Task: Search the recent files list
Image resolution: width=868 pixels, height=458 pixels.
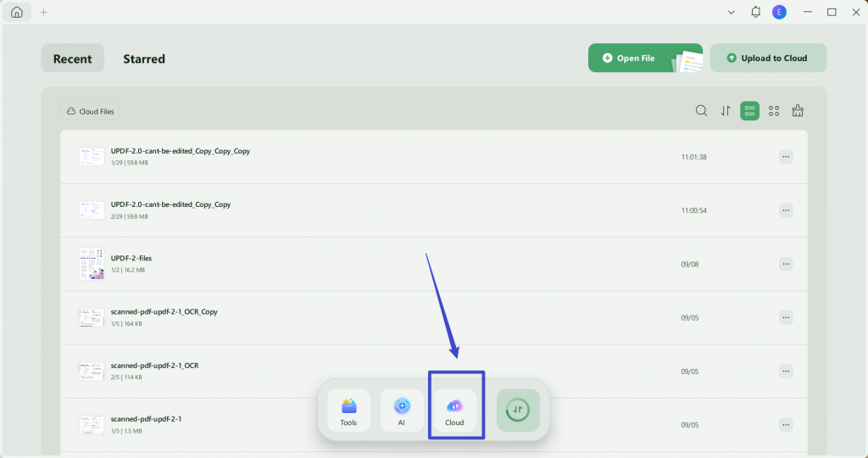Action: click(701, 111)
